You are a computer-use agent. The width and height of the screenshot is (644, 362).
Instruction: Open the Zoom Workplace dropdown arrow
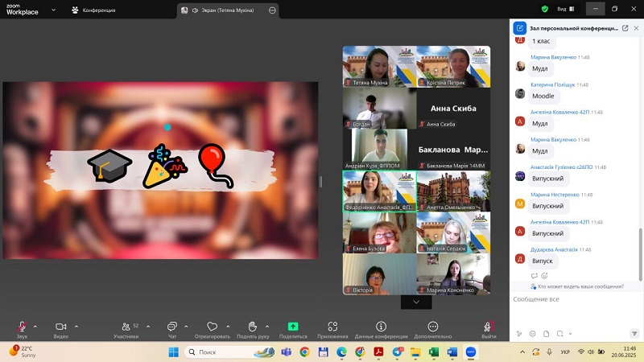[x=53, y=10]
